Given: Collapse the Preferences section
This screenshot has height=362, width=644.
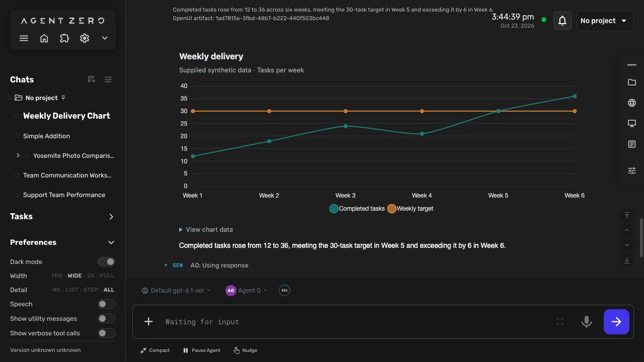Looking at the screenshot, I should tap(111, 242).
